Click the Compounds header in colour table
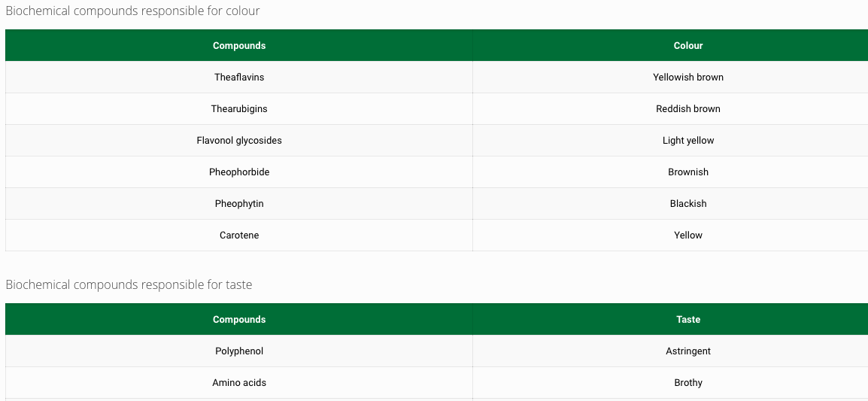This screenshot has height=401, width=868. (x=239, y=45)
